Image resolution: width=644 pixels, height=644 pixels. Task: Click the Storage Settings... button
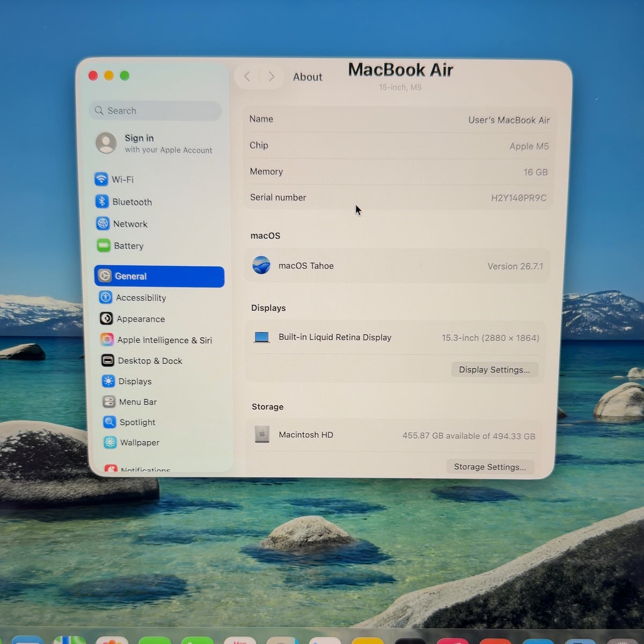490,466
